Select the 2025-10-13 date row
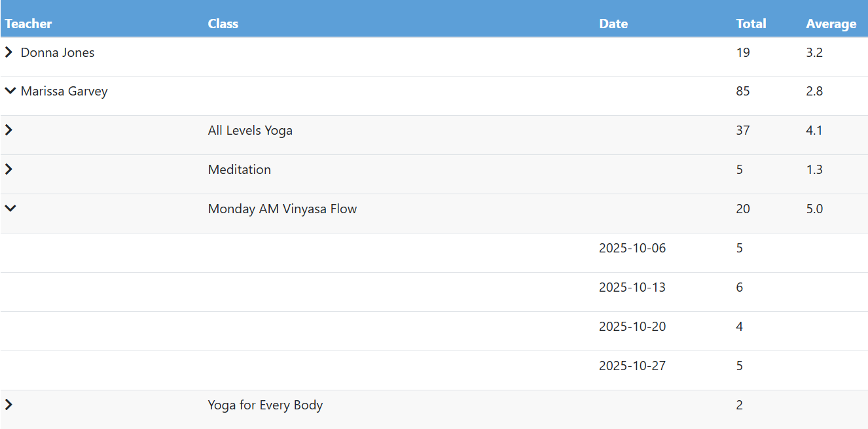 pos(632,287)
